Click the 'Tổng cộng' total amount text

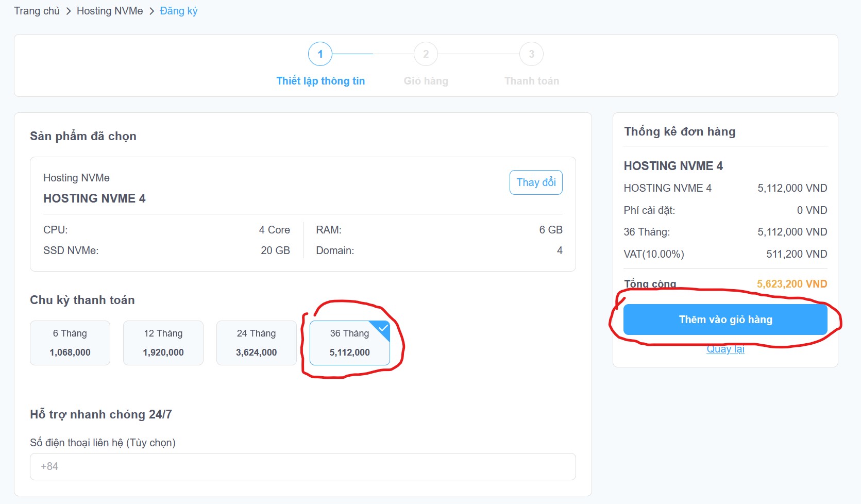(x=649, y=283)
